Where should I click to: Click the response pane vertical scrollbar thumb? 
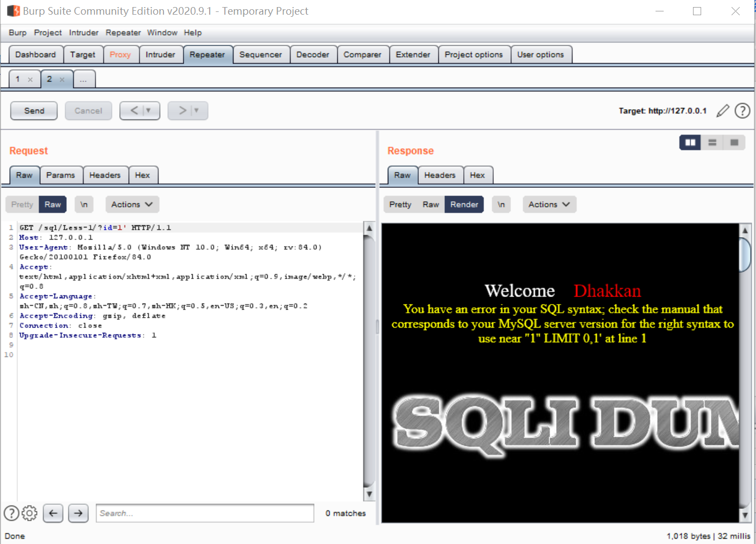[745, 254]
